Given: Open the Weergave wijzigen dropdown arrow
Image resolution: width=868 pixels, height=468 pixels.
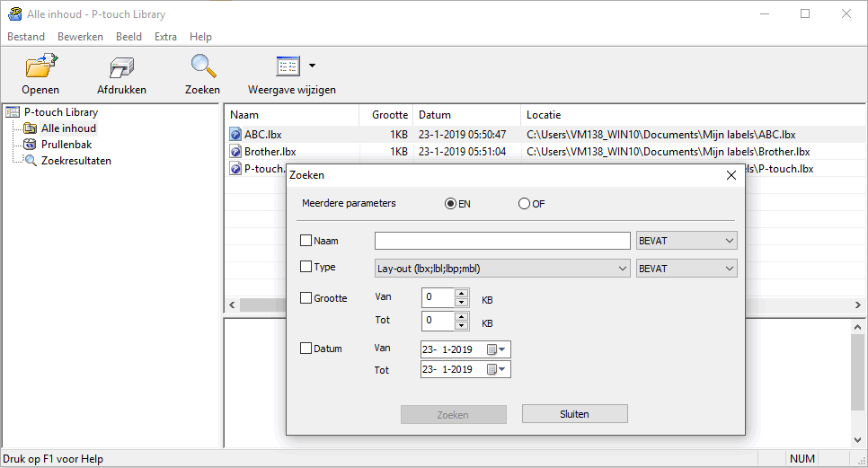Looking at the screenshot, I should (x=312, y=66).
